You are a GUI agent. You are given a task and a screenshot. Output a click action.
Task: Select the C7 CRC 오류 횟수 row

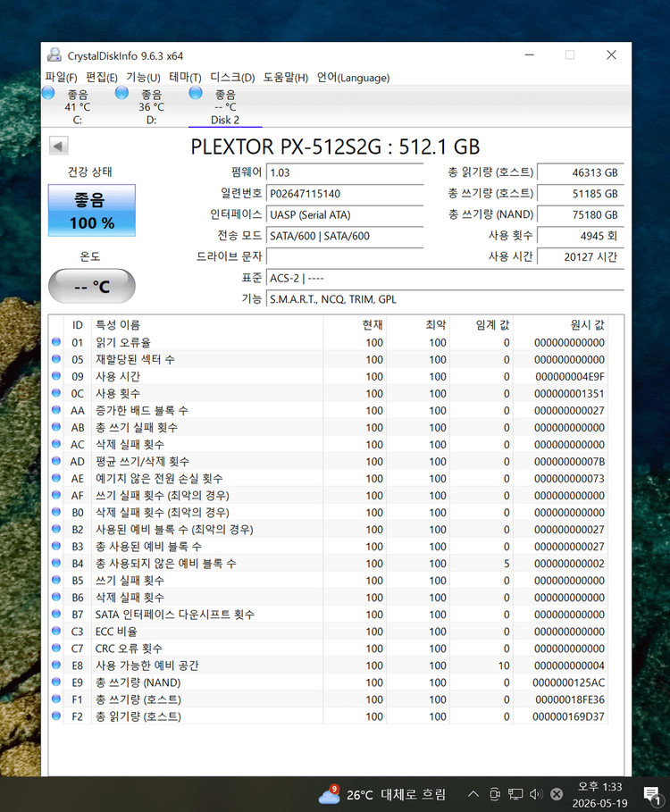click(328, 648)
